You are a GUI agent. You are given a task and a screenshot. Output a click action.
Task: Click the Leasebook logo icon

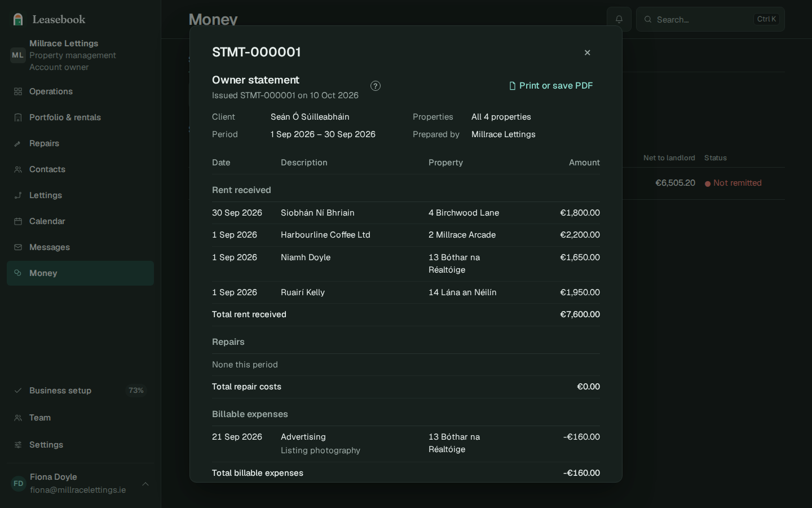(x=18, y=19)
